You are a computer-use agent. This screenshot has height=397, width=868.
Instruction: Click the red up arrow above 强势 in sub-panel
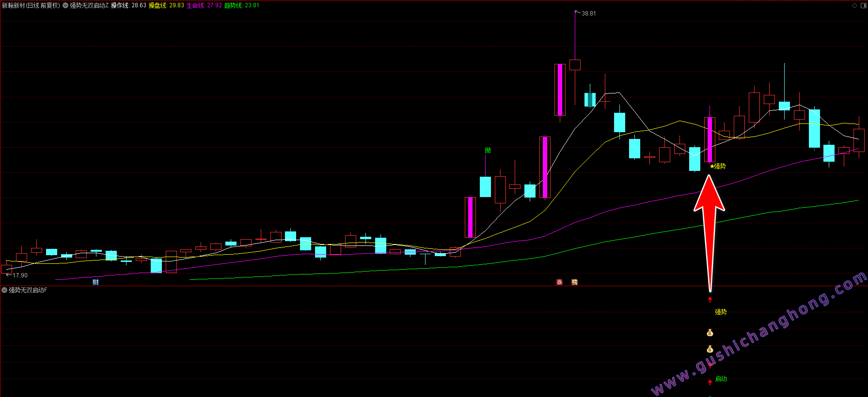click(710, 300)
